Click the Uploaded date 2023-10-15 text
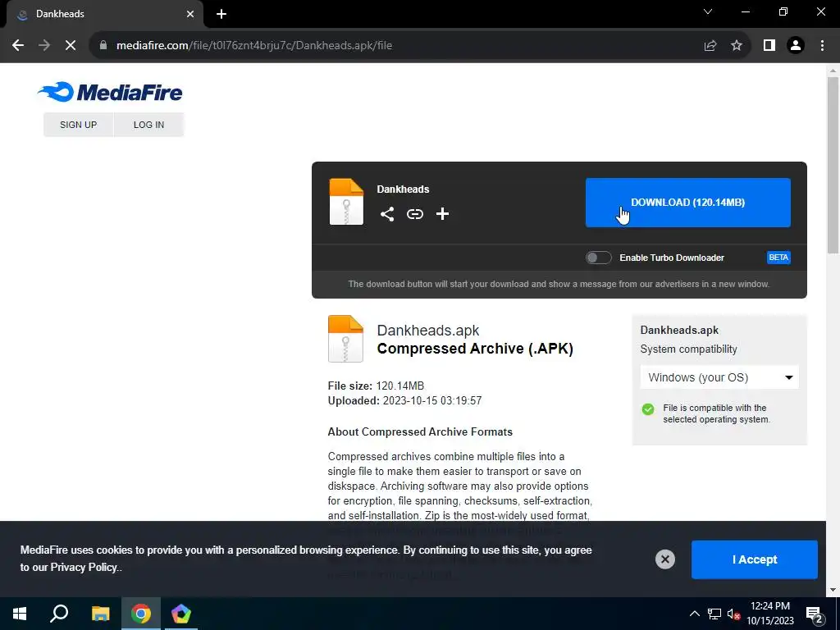 click(404, 400)
